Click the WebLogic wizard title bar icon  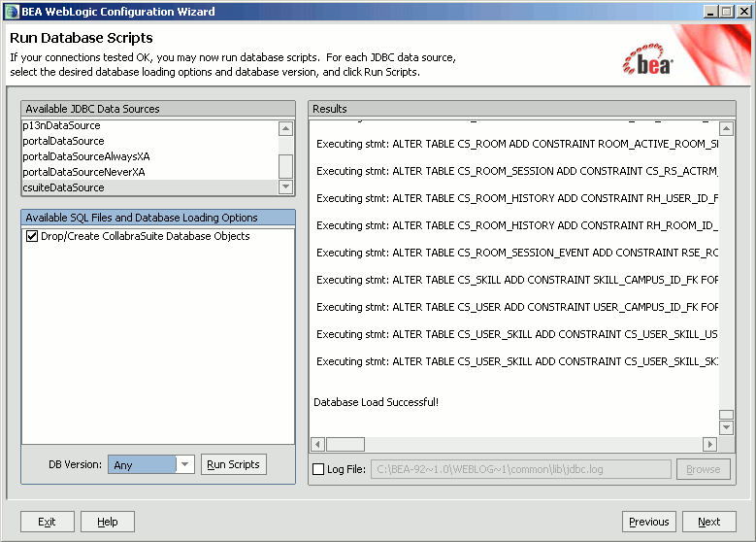pos(12,12)
